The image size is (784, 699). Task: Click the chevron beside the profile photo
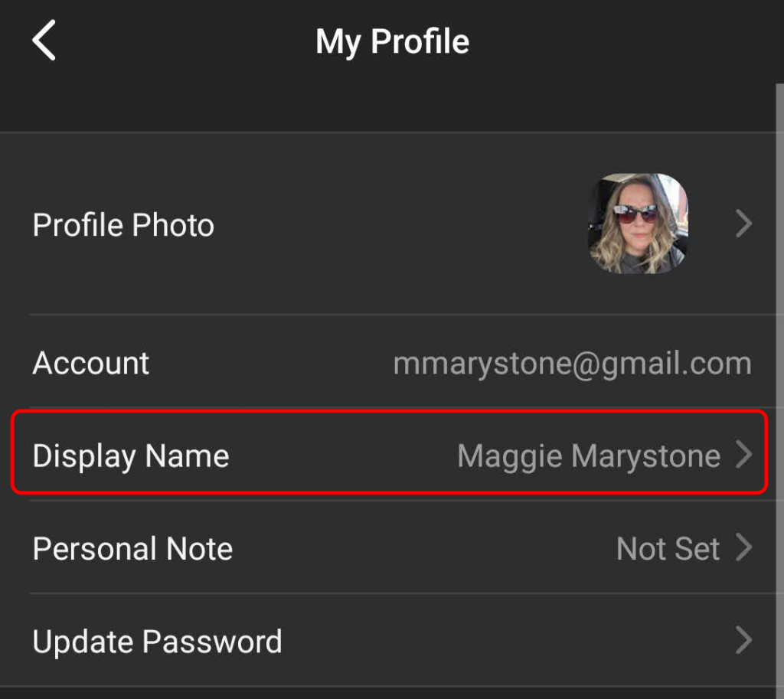pos(743,224)
